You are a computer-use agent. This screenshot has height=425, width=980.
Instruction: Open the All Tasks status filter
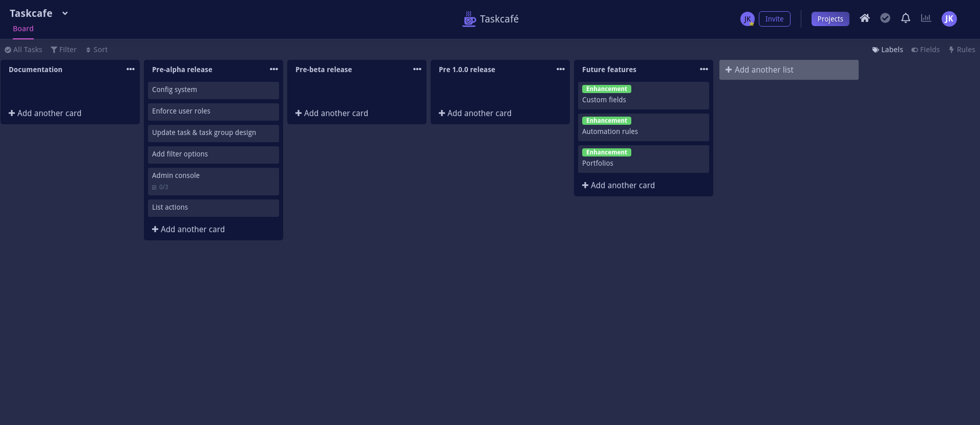click(x=24, y=50)
